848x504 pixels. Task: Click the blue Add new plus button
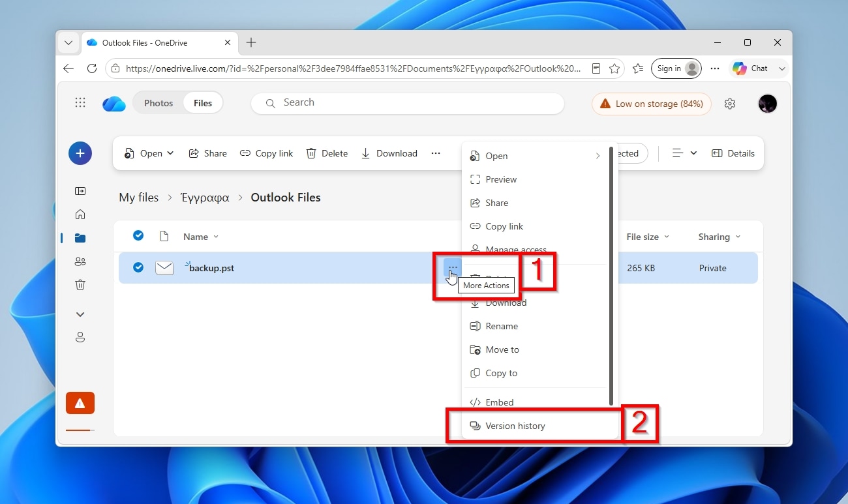click(80, 153)
